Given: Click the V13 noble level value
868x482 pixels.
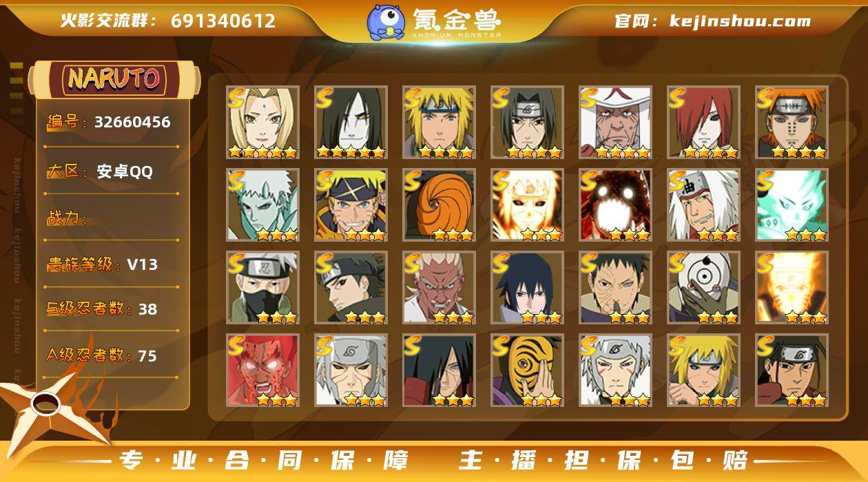Looking at the screenshot, I should (x=142, y=264).
